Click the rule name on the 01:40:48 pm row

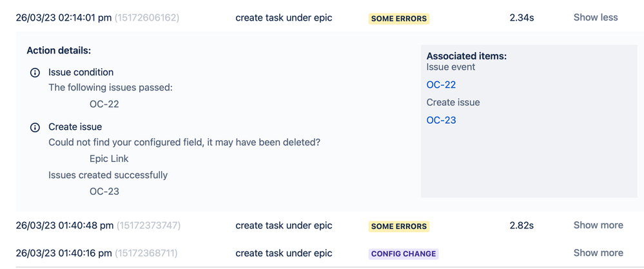(284, 226)
